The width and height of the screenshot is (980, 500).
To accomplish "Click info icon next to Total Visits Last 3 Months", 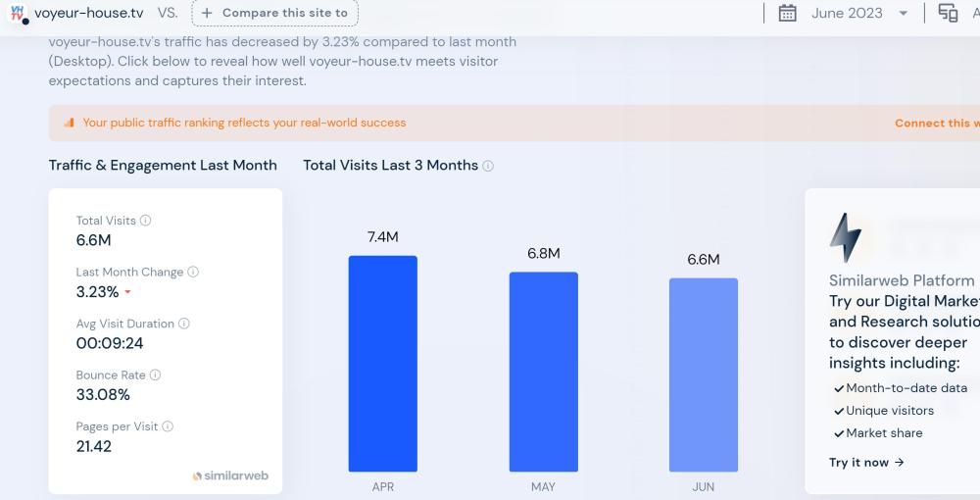I will coord(488,166).
